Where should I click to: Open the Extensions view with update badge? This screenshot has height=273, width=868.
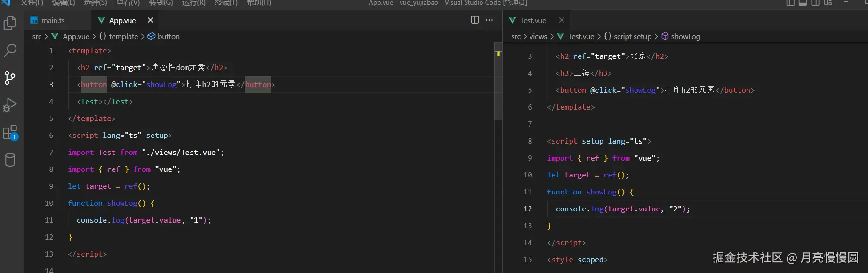click(x=10, y=132)
